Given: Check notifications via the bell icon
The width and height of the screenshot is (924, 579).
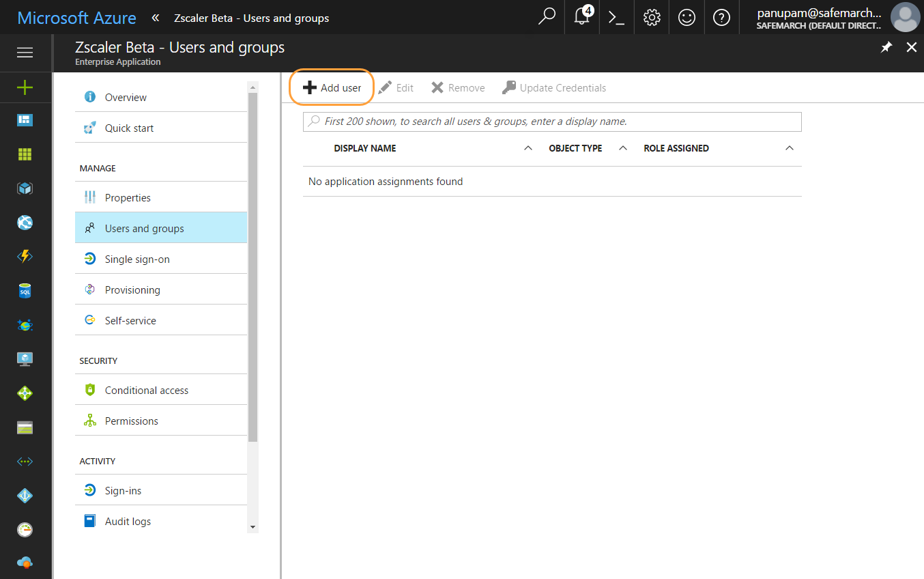Looking at the screenshot, I should click(x=581, y=17).
